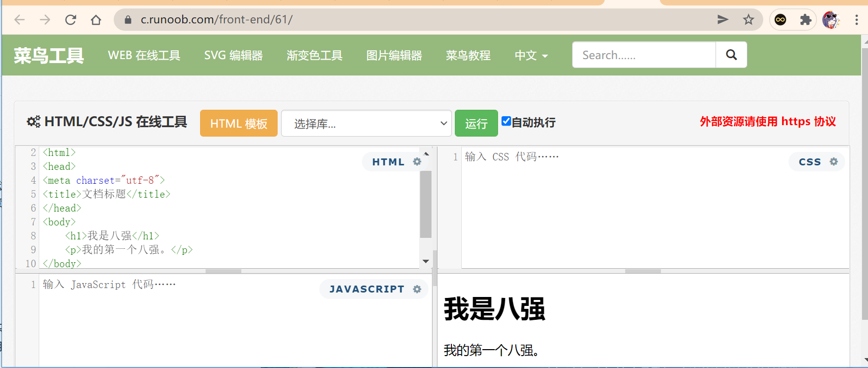Go back to the previous page
This screenshot has height=368, width=868.
click(x=19, y=20)
